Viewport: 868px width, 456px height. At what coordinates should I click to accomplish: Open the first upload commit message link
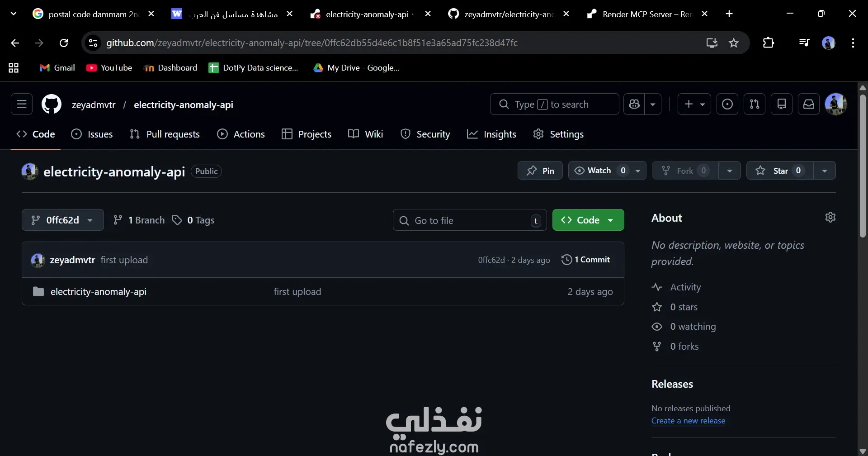pos(124,260)
